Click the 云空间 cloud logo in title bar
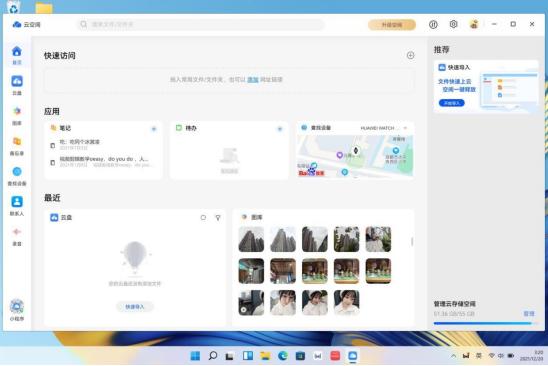The height and width of the screenshot is (366, 548). pos(27,24)
